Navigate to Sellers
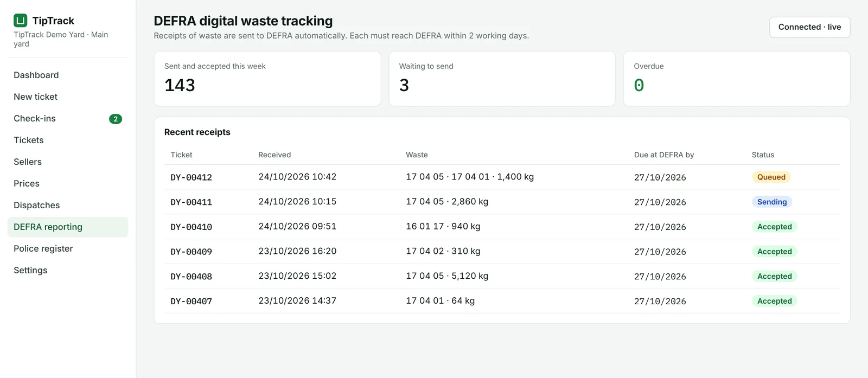868x378 pixels. (68, 162)
